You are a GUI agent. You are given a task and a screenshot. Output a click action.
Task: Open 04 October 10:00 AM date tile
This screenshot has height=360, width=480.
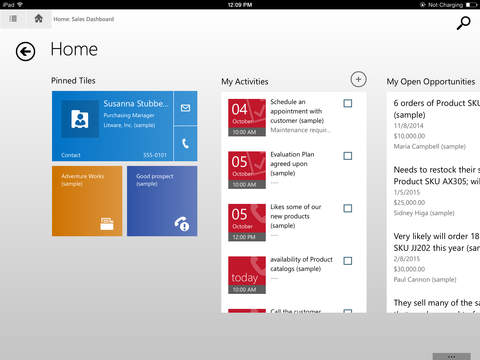247,117
